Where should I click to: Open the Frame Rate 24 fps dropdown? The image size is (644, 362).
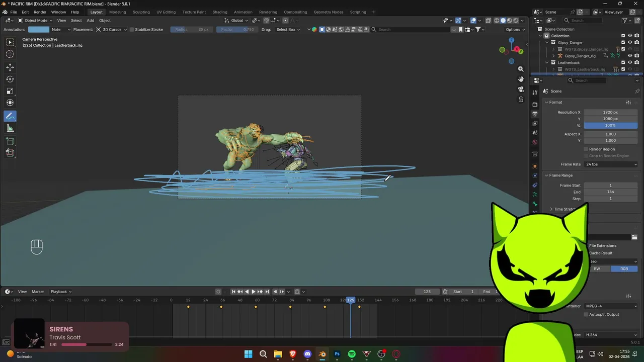tap(610, 164)
